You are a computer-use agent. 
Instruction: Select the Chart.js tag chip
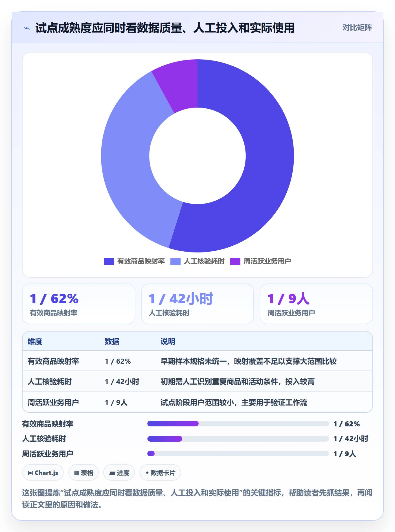pyautogui.click(x=43, y=472)
